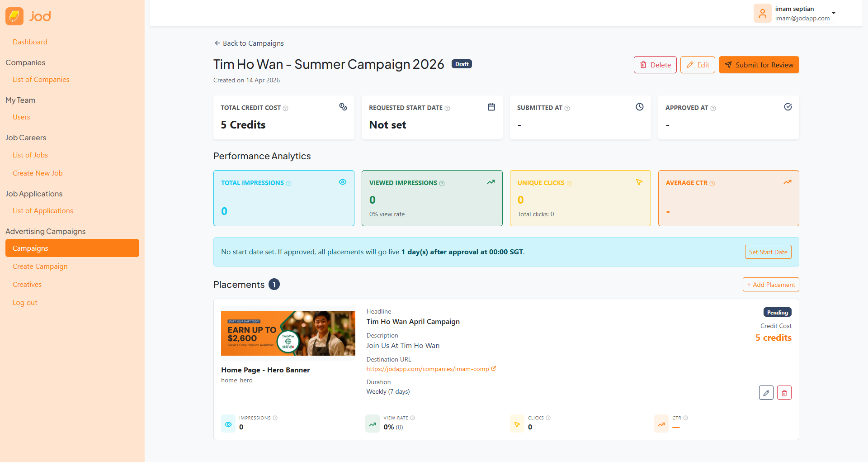Click the "Total clicks: 0" text
Viewport: 868px width, 462px height.
click(536, 214)
